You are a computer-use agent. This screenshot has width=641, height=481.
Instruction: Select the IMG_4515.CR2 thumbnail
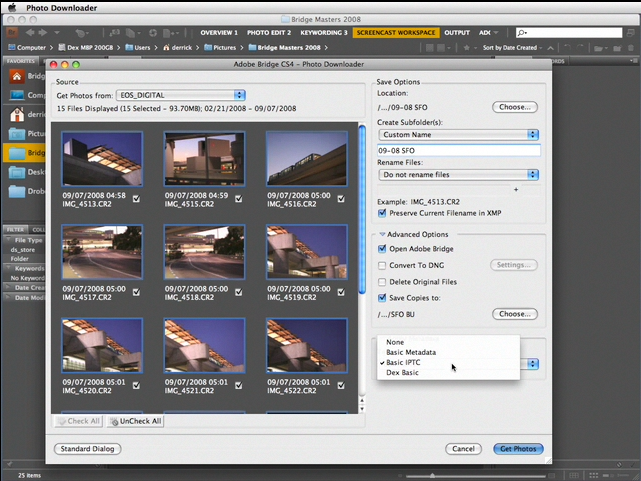pos(204,159)
